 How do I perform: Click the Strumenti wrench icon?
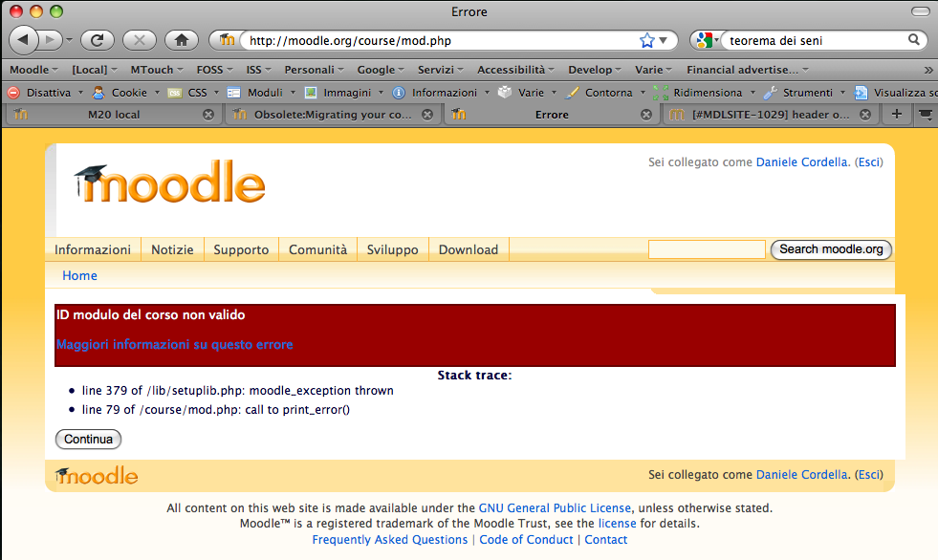[770, 92]
